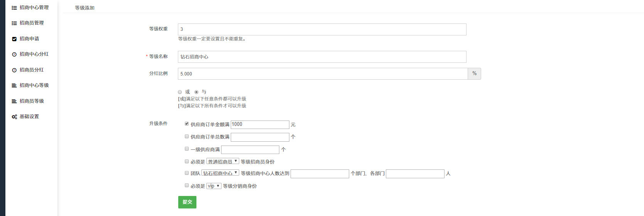The width and height of the screenshot is (644, 216).
Task: Select the 或 radio button
Action: [x=180, y=92]
